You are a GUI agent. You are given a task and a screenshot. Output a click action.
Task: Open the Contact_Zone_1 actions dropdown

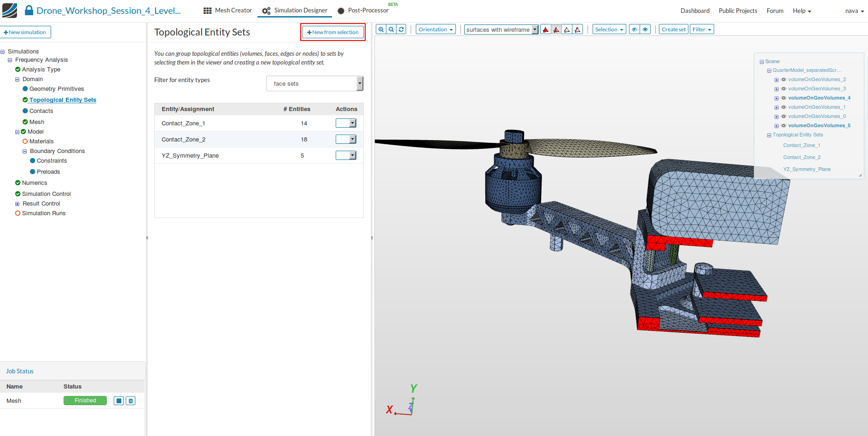(346, 123)
